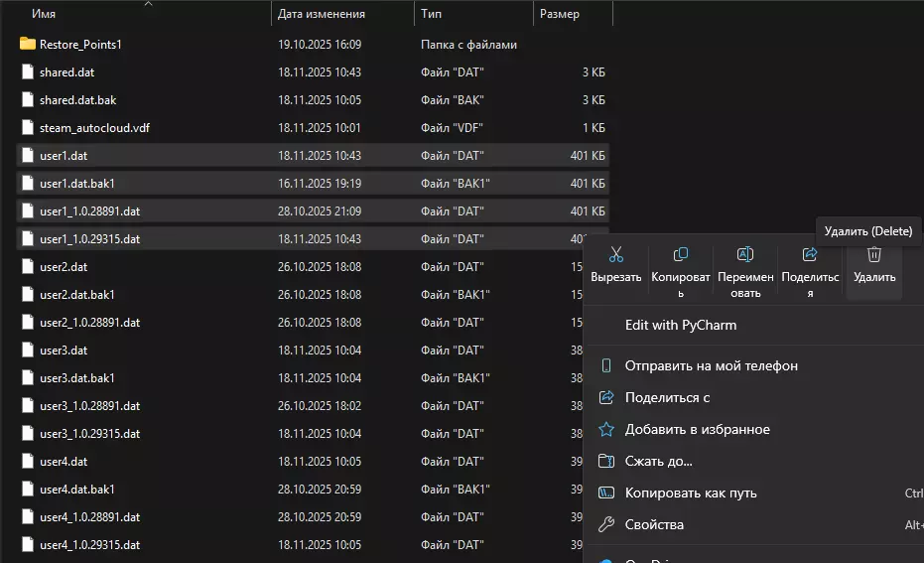Click the Delete trash icon
The image size is (924, 563).
(x=873, y=255)
